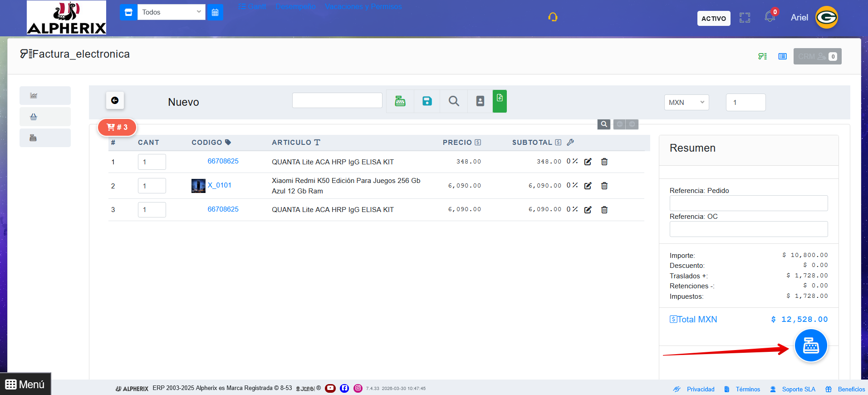Click the green cash register toolbar icon
This screenshot has height=395, width=868.
pos(400,101)
